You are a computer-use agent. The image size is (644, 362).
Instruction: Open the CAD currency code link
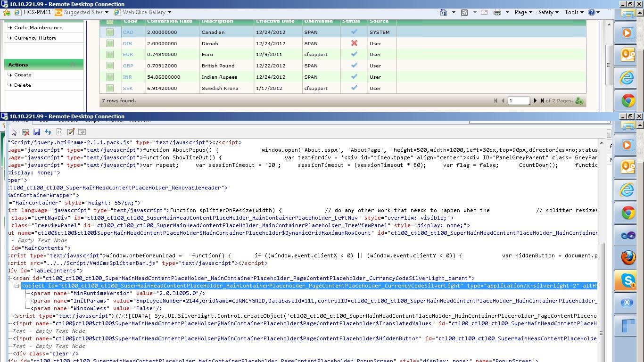[x=128, y=33]
